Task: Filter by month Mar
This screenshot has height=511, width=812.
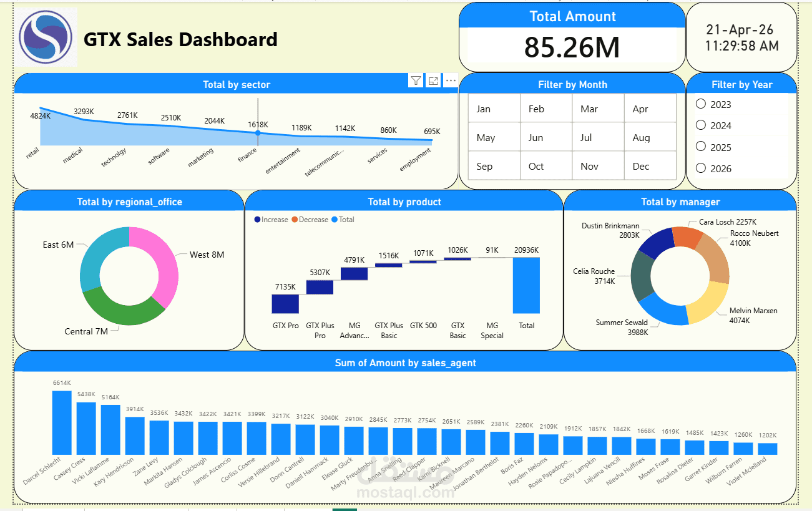Action: 598,109
